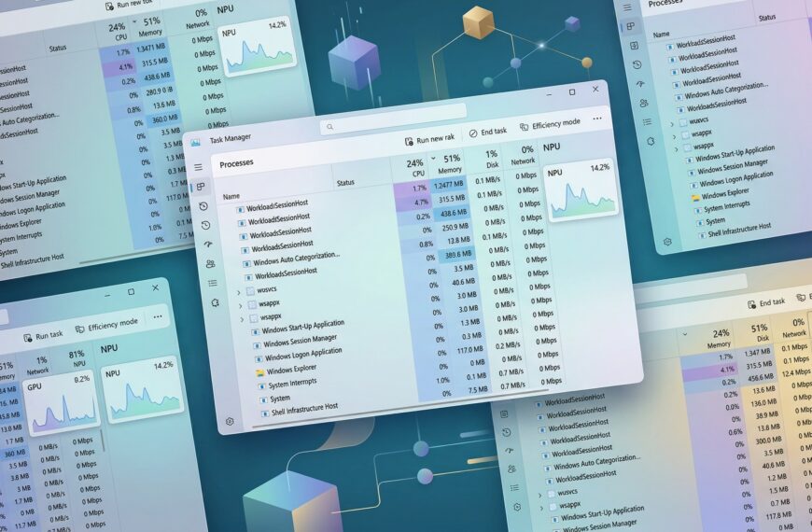Open Details list icon in top-right window
The image size is (812, 532).
647,122
